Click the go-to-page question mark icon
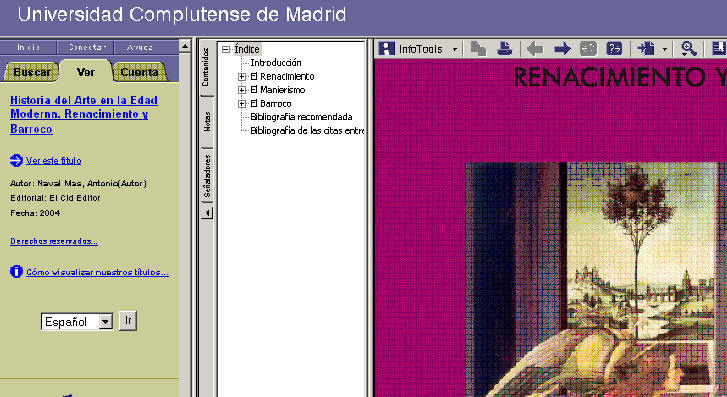 [614, 48]
